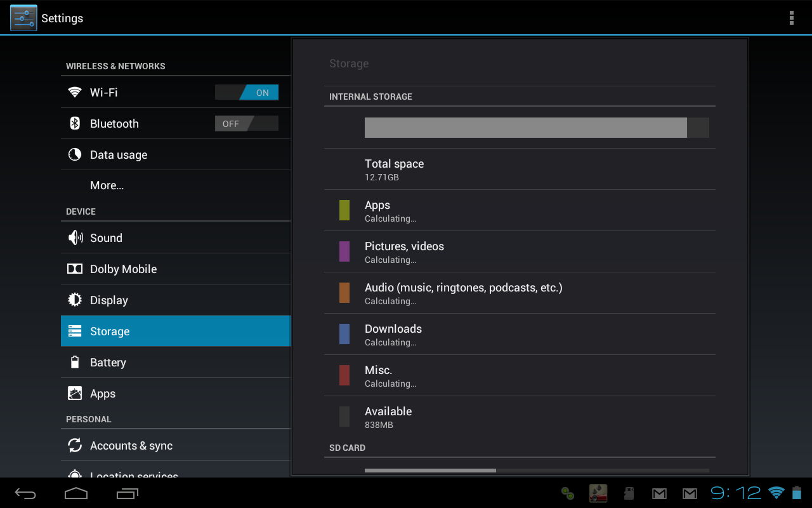The image size is (812, 508).
Task: Open the Wi-Fi settings entry
Action: 176,92
